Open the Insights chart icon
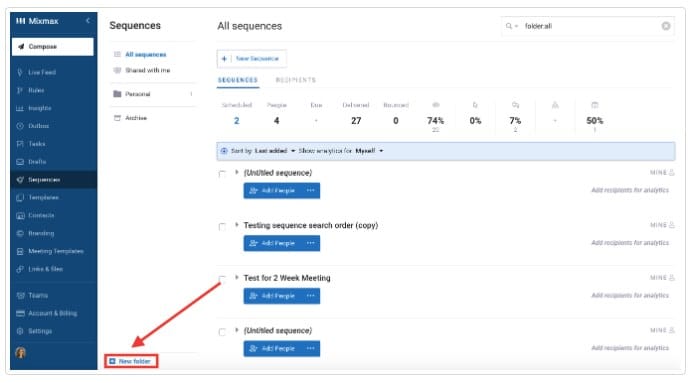The height and width of the screenshot is (383, 691). tap(20, 108)
